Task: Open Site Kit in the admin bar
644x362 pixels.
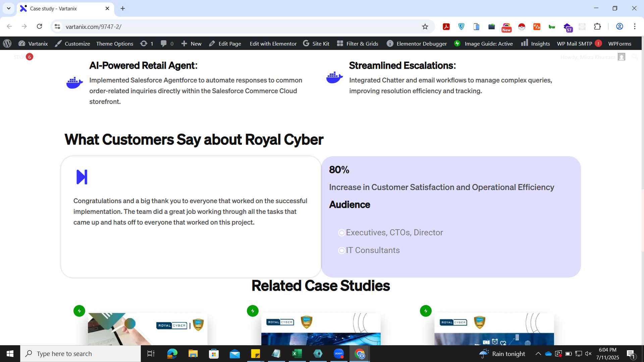Action: [316, 44]
